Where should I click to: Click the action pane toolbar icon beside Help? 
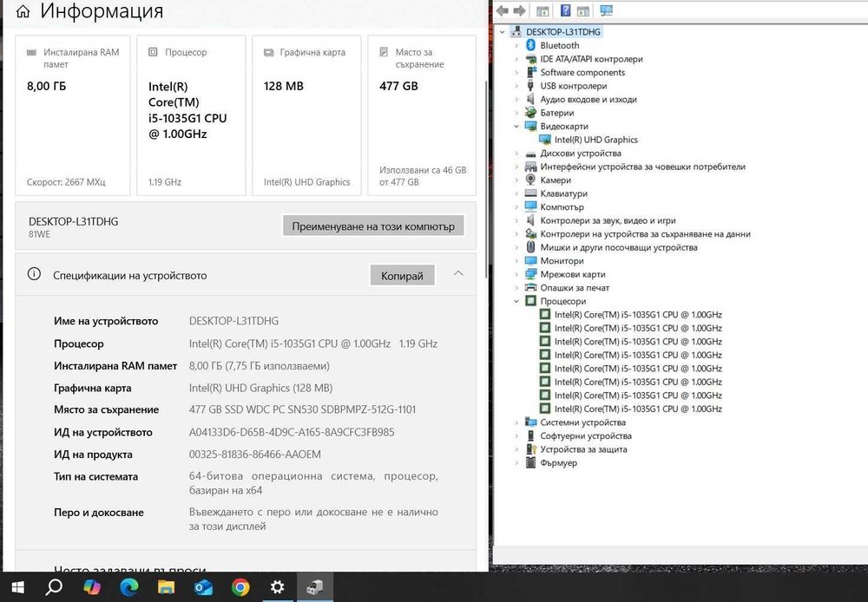[x=583, y=11]
